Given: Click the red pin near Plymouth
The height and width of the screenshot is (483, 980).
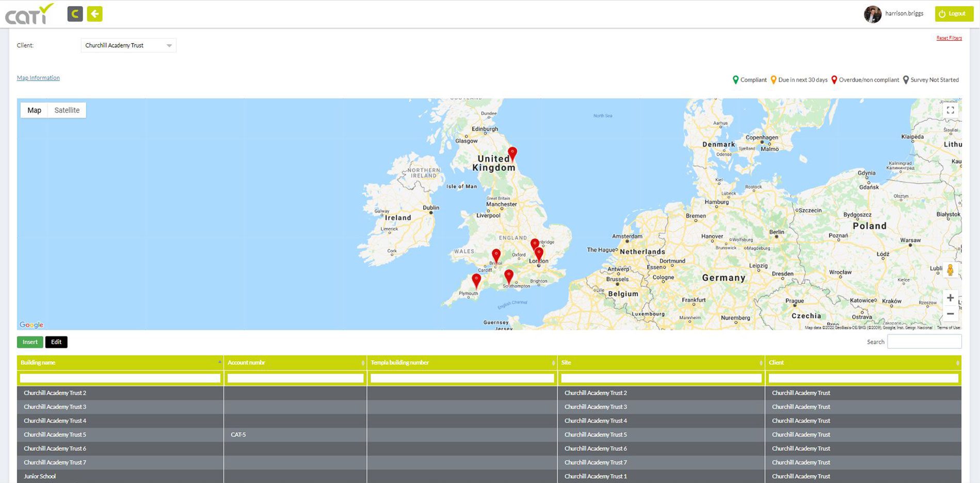Looking at the screenshot, I should [x=476, y=280].
